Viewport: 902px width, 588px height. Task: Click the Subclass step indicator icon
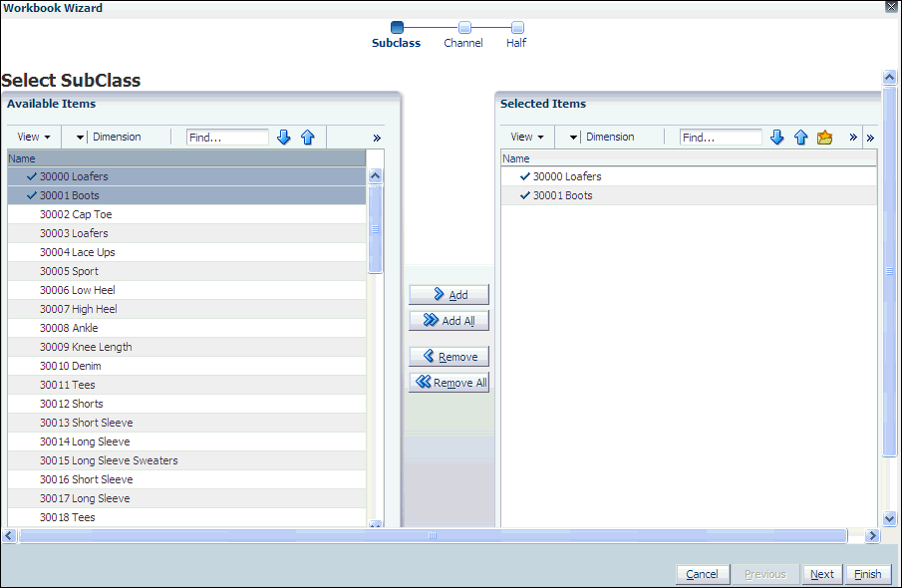[x=397, y=27]
